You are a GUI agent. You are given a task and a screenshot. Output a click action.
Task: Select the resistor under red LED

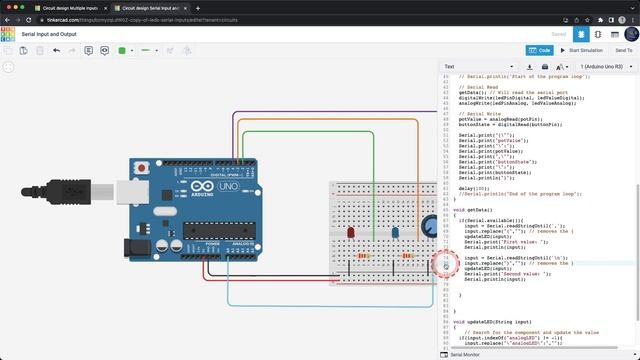pyautogui.click(x=363, y=256)
